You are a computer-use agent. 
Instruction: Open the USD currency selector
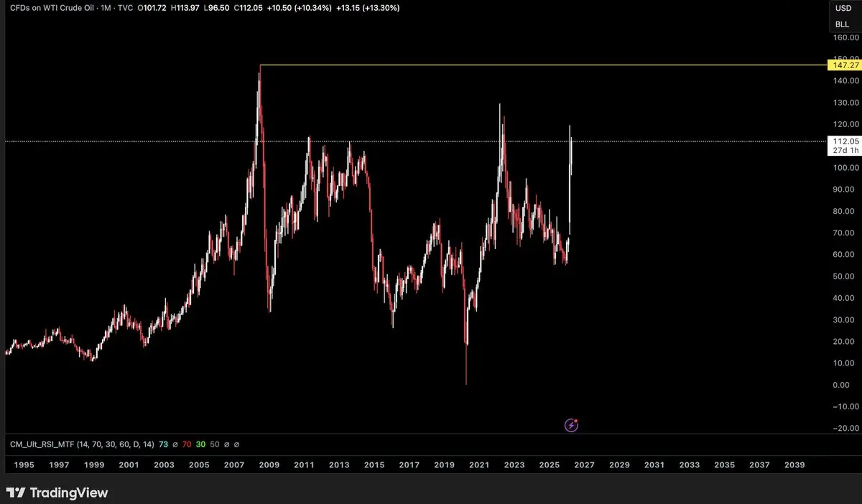(x=843, y=8)
